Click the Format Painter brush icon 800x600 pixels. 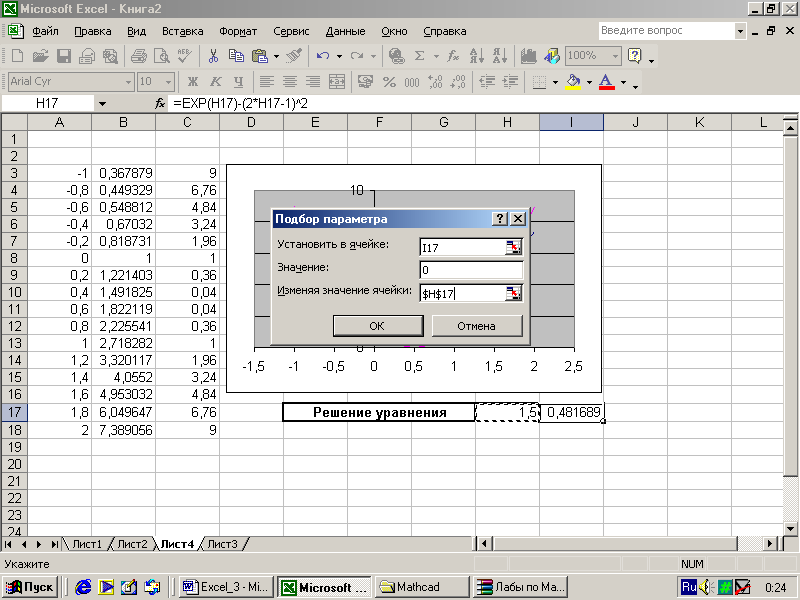[294, 56]
